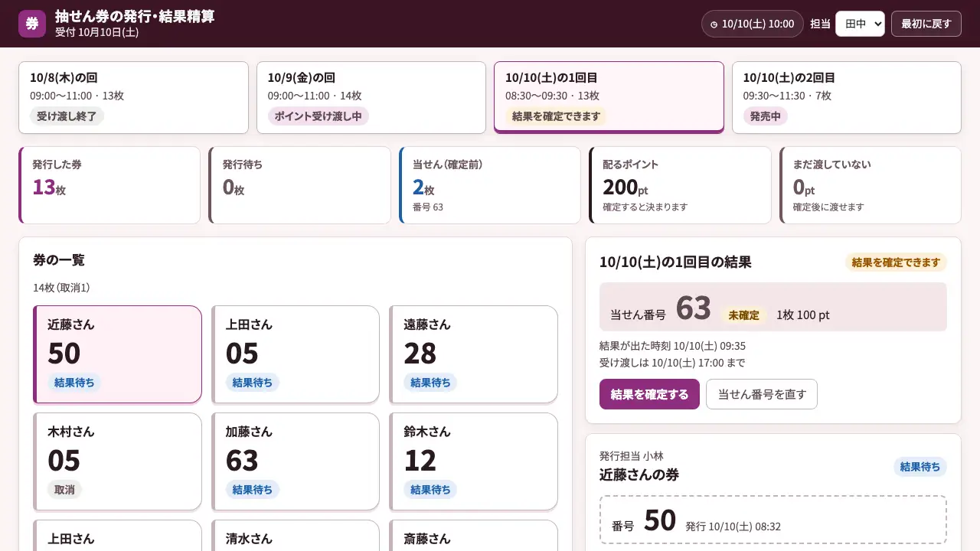The height and width of the screenshot is (551, 980).
Task: Click the 発行した券 13枚 summary card
Action: (x=109, y=185)
